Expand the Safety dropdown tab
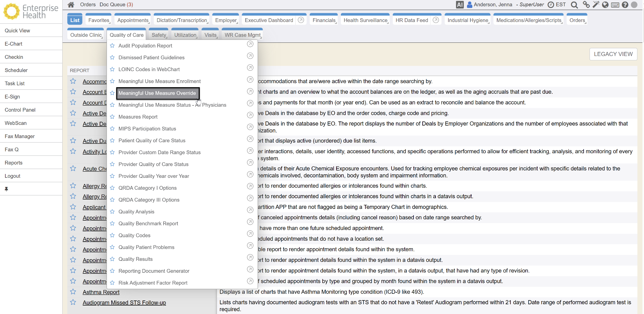Viewport: 644px width, 314px height. click(x=159, y=35)
